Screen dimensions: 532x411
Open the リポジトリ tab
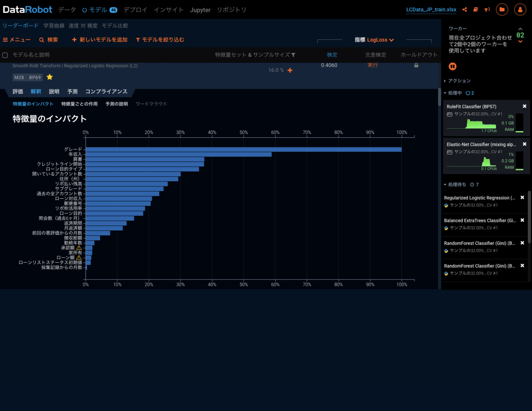tap(231, 10)
